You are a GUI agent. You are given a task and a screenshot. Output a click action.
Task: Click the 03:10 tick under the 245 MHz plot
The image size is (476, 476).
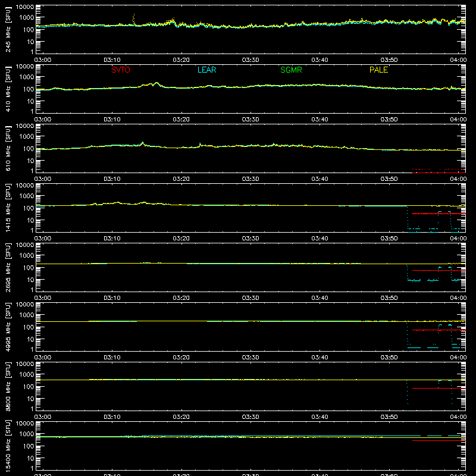[x=112, y=60]
